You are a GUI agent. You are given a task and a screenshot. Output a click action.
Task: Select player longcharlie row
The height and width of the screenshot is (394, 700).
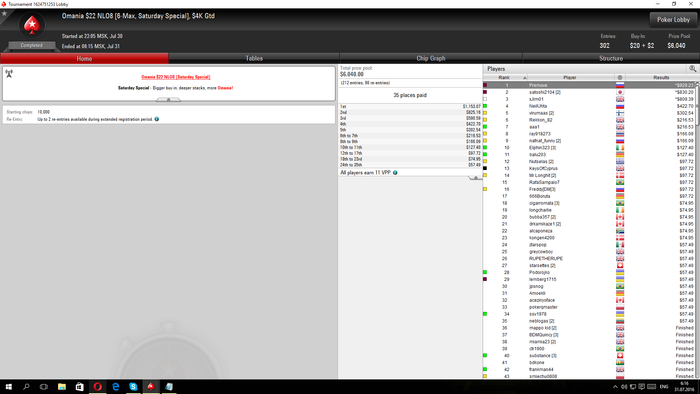589,210
